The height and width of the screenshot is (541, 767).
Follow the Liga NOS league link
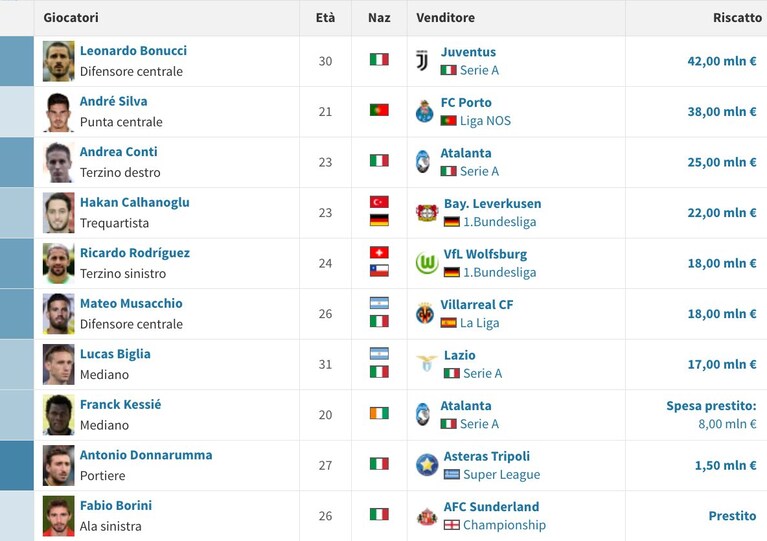tap(485, 121)
